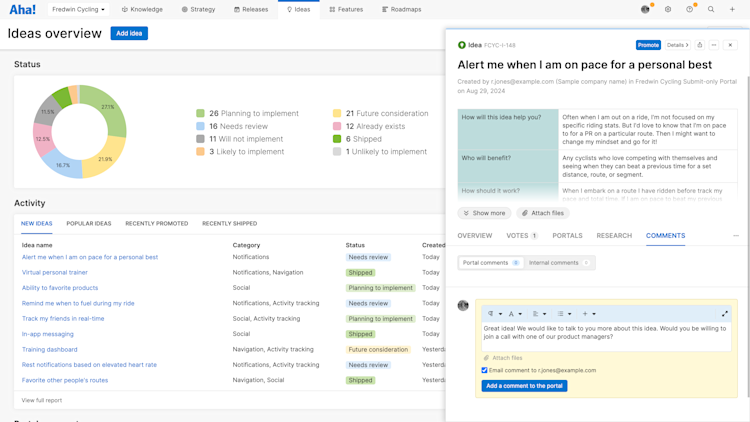
Task: Open the Virtual personal trainer idea
Action: [x=55, y=272]
